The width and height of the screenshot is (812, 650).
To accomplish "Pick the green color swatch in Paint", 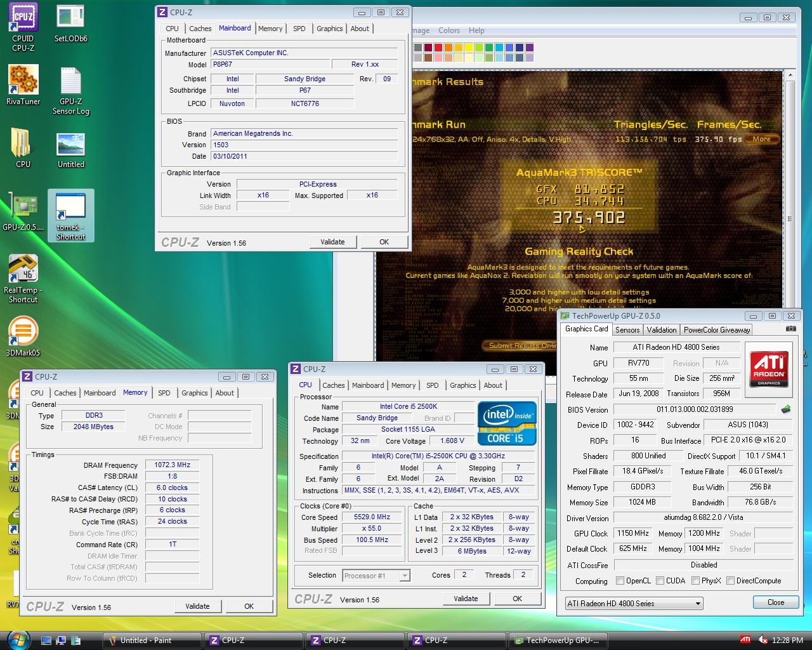I will point(489,48).
